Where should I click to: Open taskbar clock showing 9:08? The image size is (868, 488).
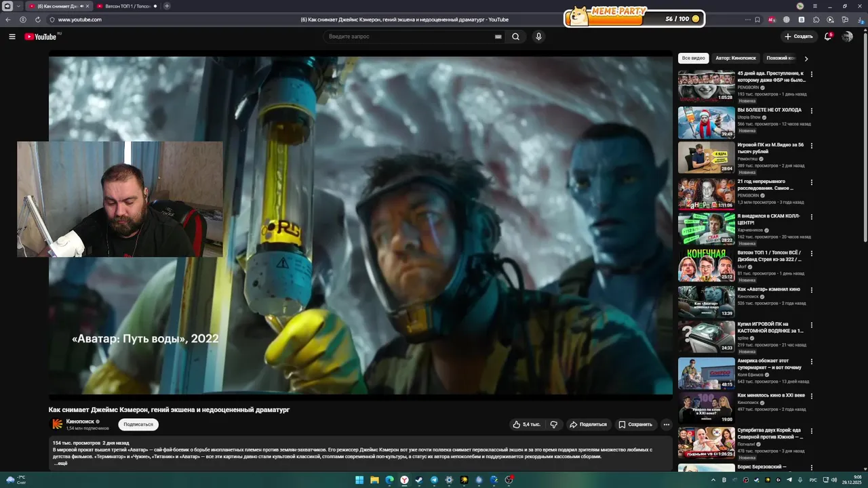click(853, 480)
